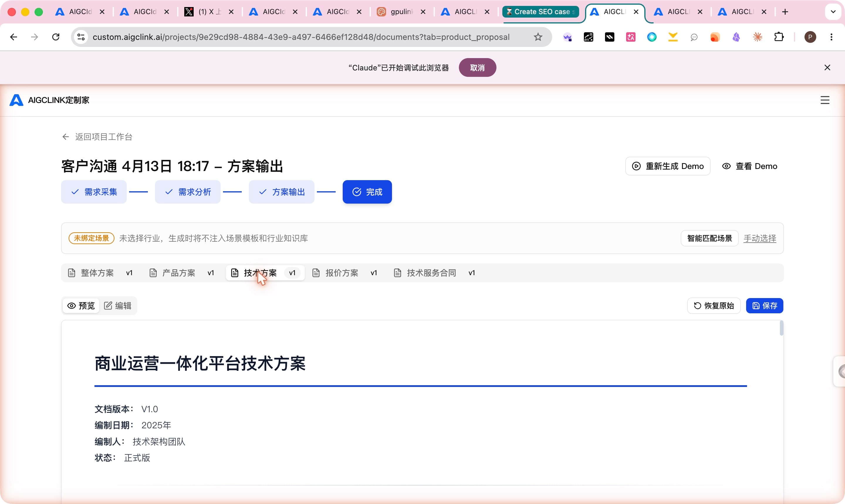Click the orange Claude starburst extension icon

[x=757, y=37]
